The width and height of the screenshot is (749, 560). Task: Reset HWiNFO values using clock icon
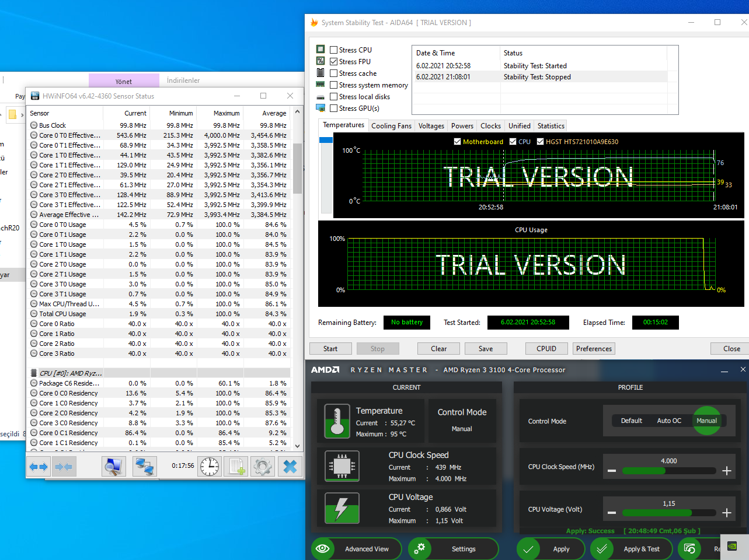(209, 466)
